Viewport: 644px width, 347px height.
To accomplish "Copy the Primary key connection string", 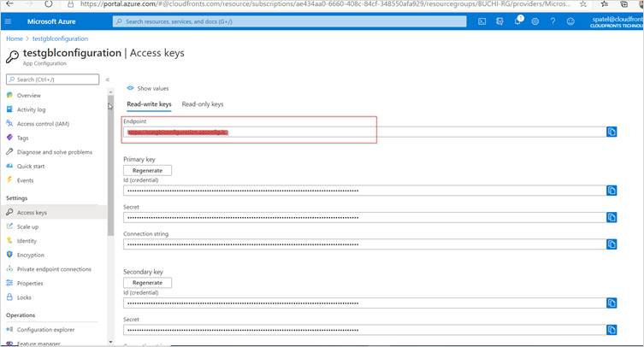I will (x=612, y=244).
